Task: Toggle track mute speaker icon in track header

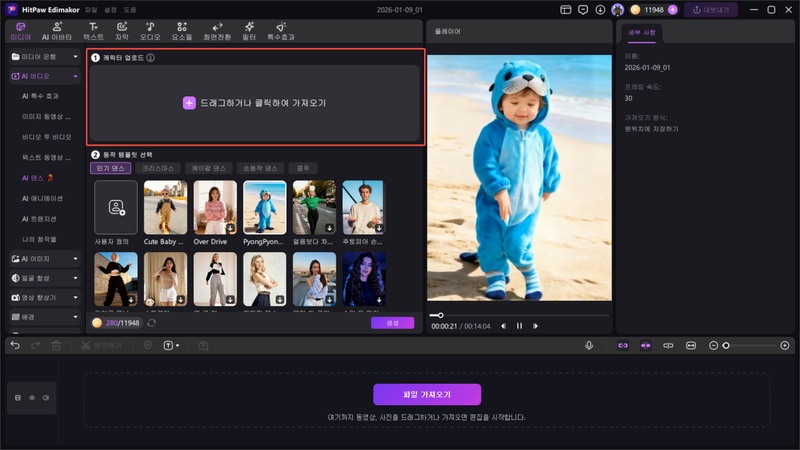Action: (x=45, y=397)
